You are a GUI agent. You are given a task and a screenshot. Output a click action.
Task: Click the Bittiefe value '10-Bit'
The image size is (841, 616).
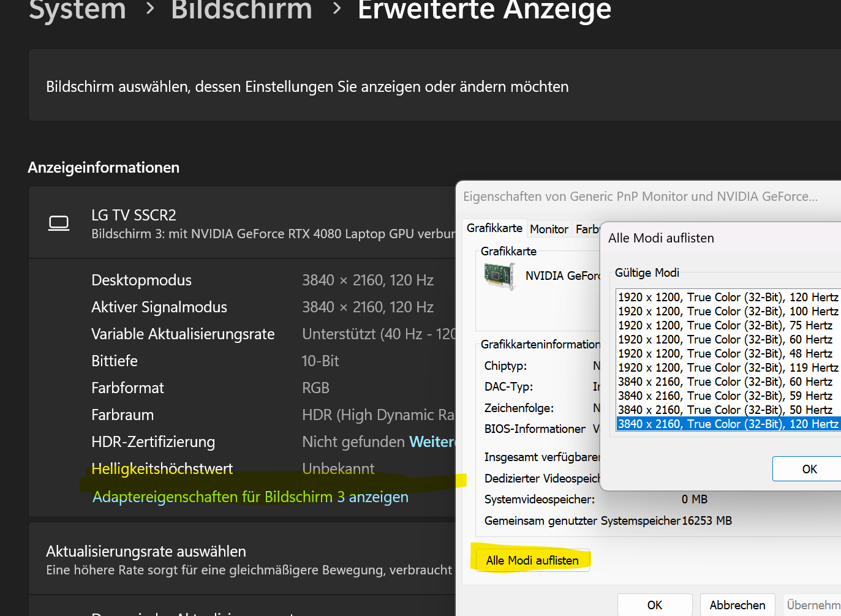320,361
